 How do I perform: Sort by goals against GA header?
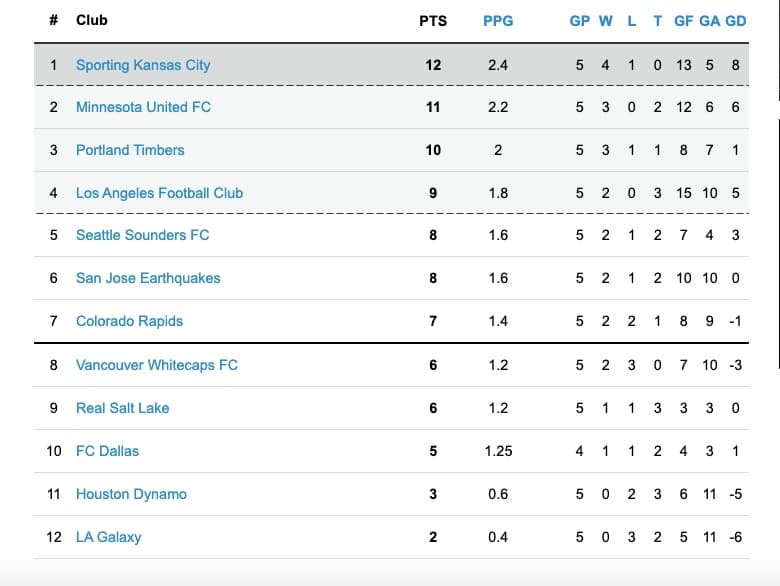click(x=710, y=20)
